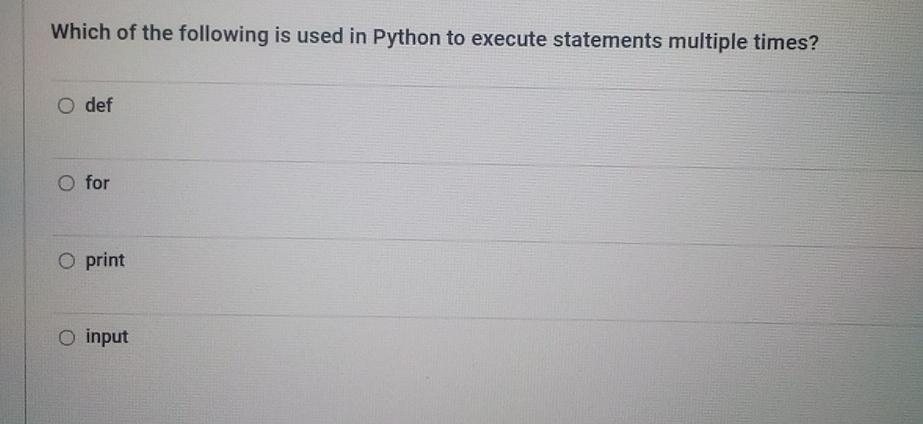
Task: Click the "print" answer label text
Action: 105,261
